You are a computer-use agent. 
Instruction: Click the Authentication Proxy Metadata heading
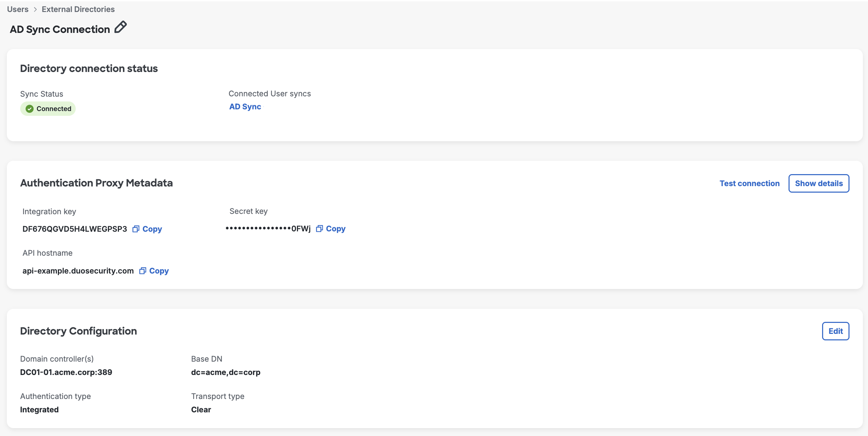pos(97,183)
